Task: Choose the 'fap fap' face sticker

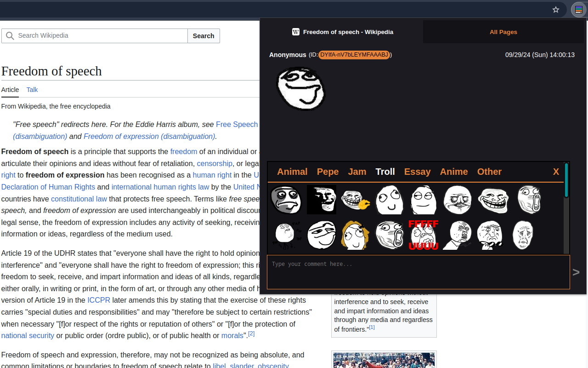Action: click(x=287, y=235)
